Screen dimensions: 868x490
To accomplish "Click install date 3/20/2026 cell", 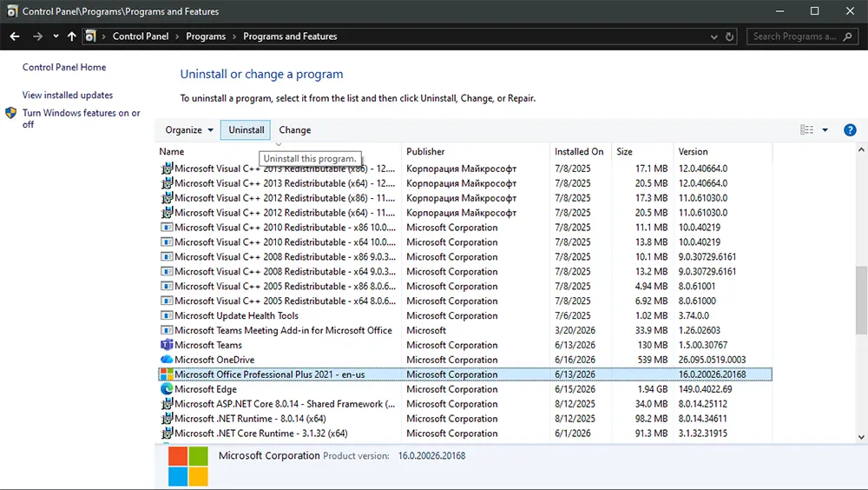I will click(x=575, y=330).
